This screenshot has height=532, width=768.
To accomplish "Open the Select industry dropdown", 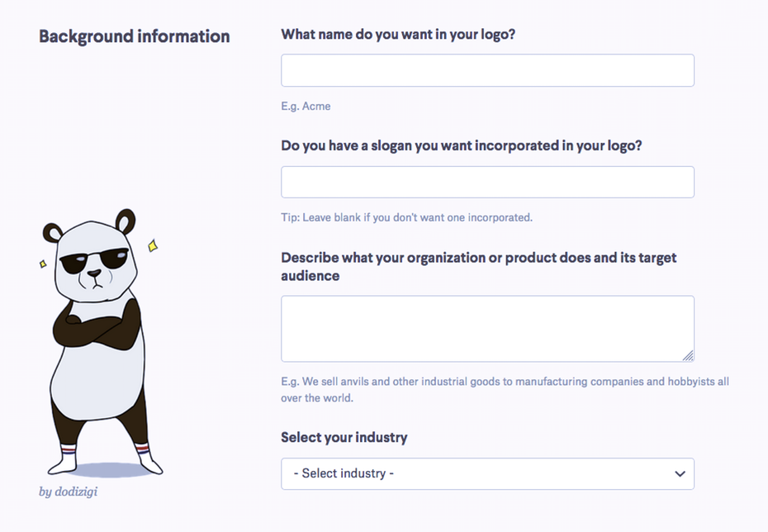I will click(x=487, y=473).
